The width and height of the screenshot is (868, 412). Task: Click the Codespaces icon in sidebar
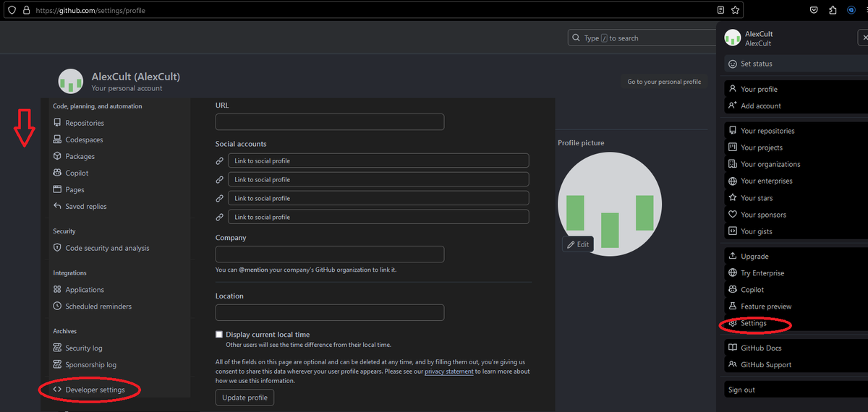tap(58, 140)
